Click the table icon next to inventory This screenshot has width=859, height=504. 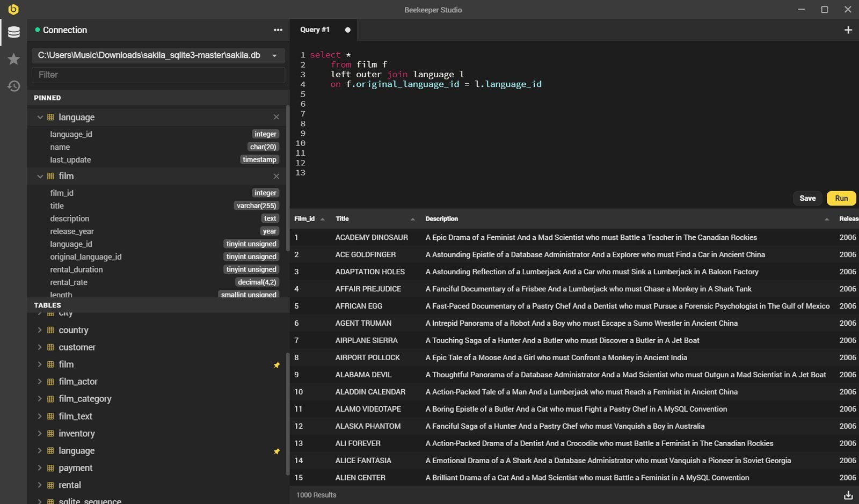coord(50,433)
